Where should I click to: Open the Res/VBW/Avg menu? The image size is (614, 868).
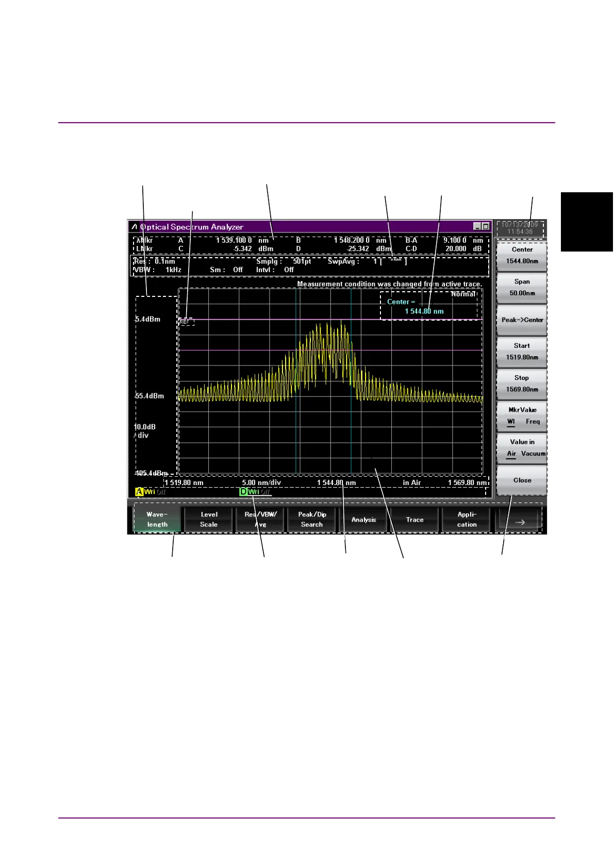(x=260, y=520)
